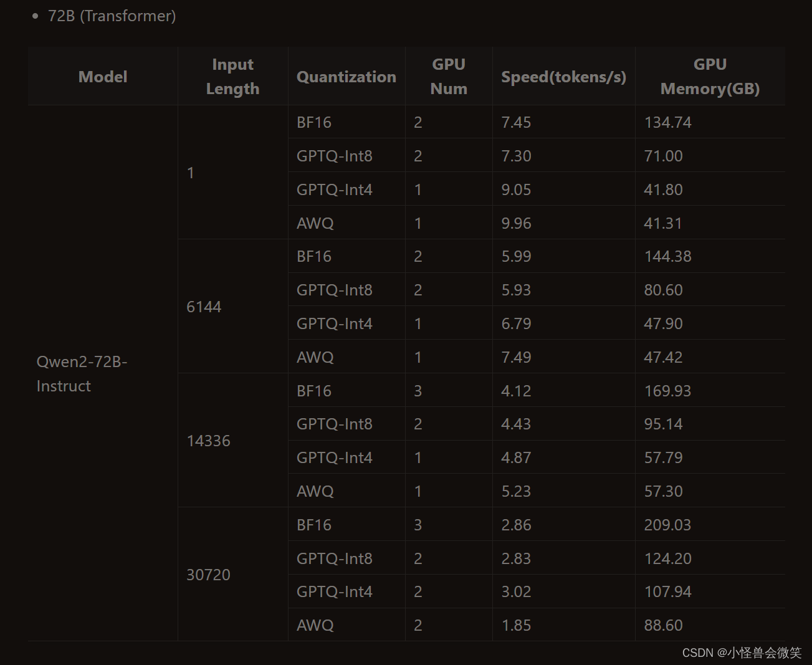The image size is (812, 665).
Task: Click the memory value 41.31
Action: 662,223
